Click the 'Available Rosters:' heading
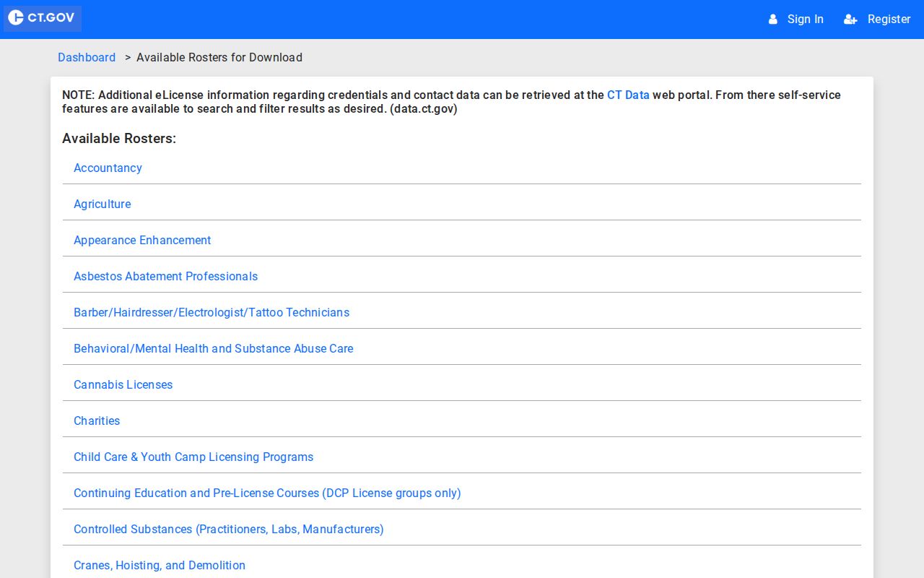This screenshot has height=578, width=924. coord(119,139)
